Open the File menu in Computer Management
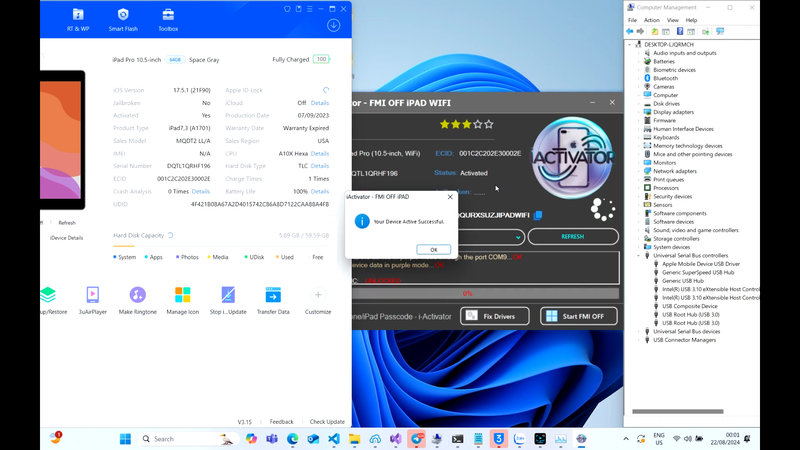 coord(632,20)
